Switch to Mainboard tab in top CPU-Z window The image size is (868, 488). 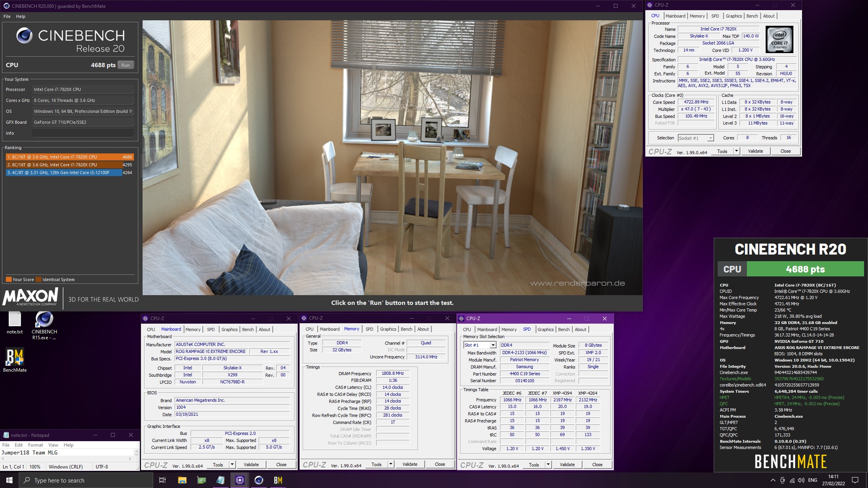675,16
